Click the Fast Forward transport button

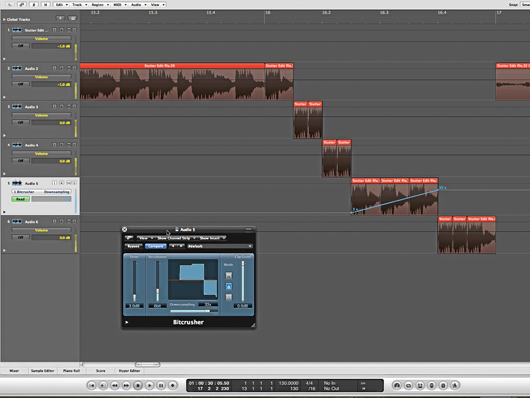tap(126, 385)
